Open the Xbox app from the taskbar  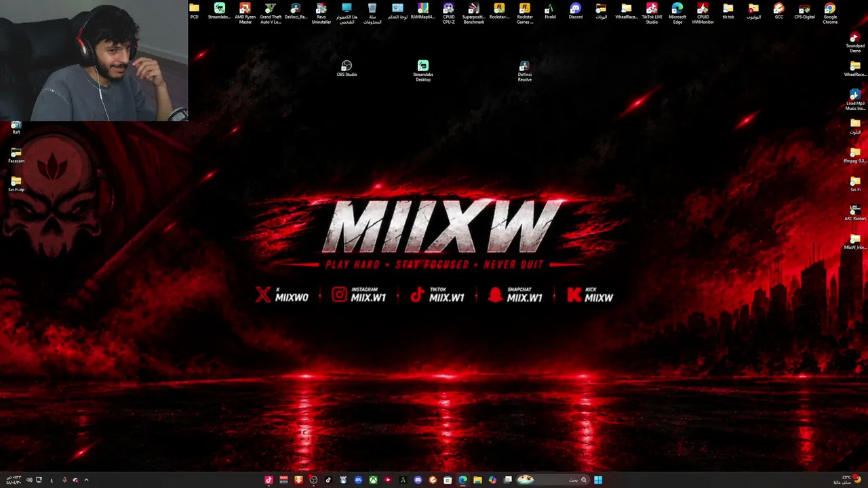373,480
